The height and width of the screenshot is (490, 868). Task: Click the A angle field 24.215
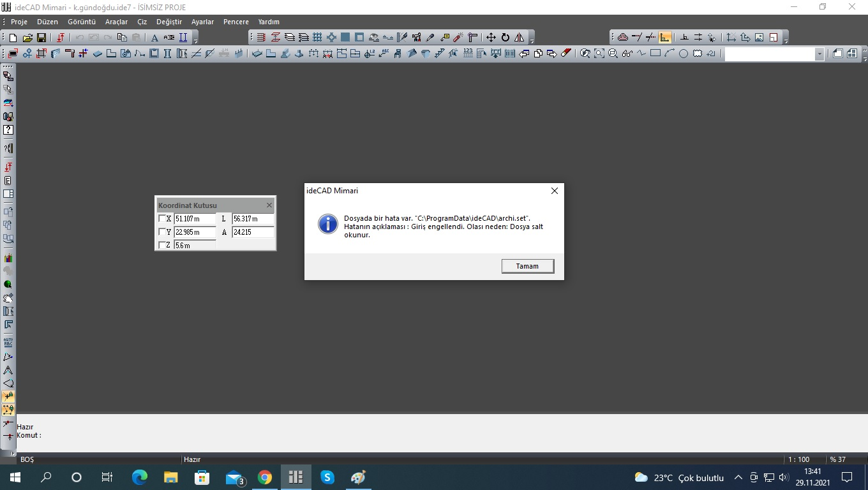pos(253,232)
